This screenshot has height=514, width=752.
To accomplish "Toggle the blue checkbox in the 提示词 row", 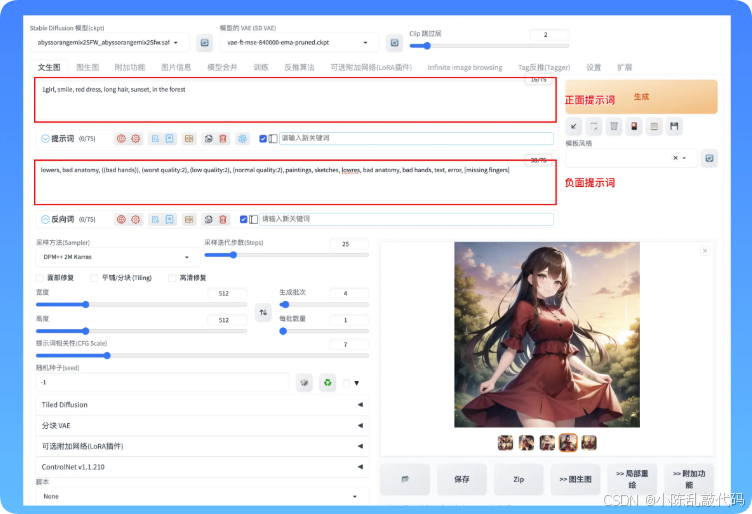I will click(263, 139).
